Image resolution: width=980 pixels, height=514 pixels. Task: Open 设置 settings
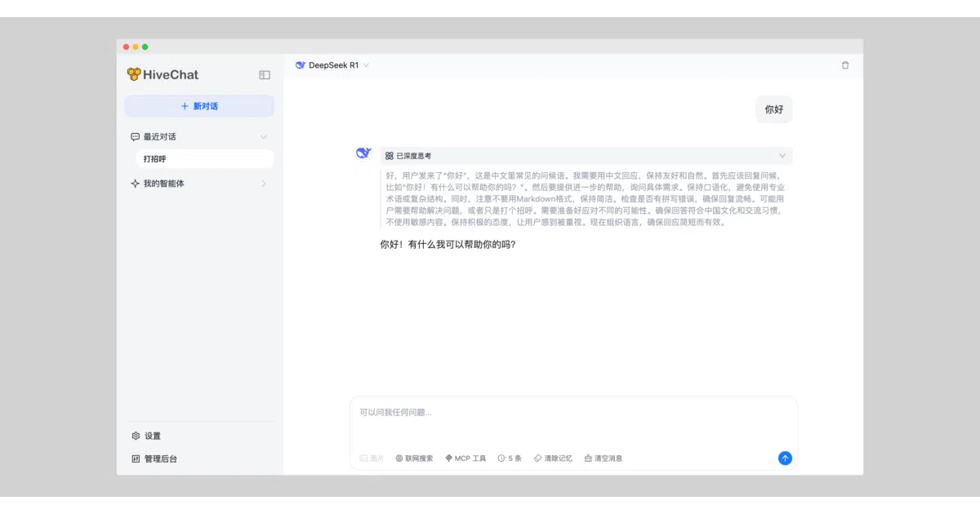point(146,436)
